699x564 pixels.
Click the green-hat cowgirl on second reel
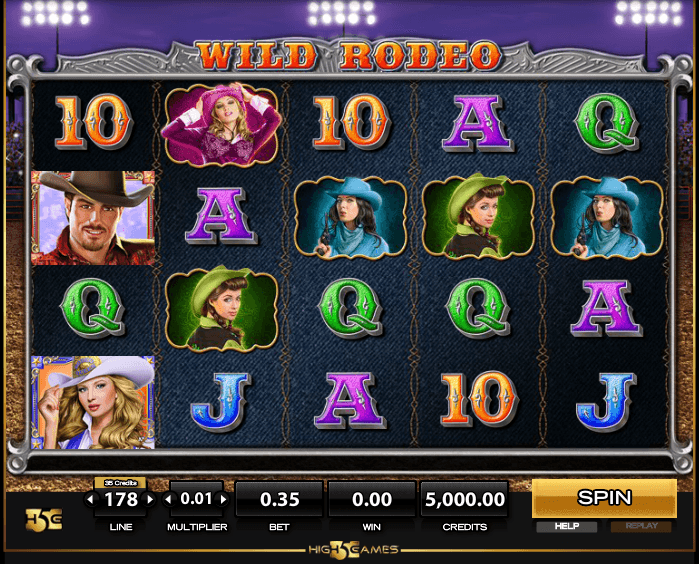coord(222,309)
